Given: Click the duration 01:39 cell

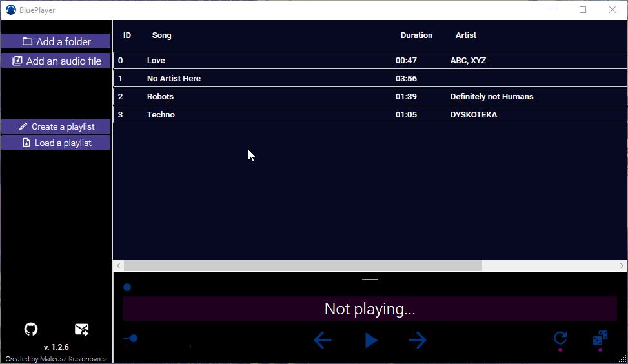Looking at the screenshot, I should point(406,97).
